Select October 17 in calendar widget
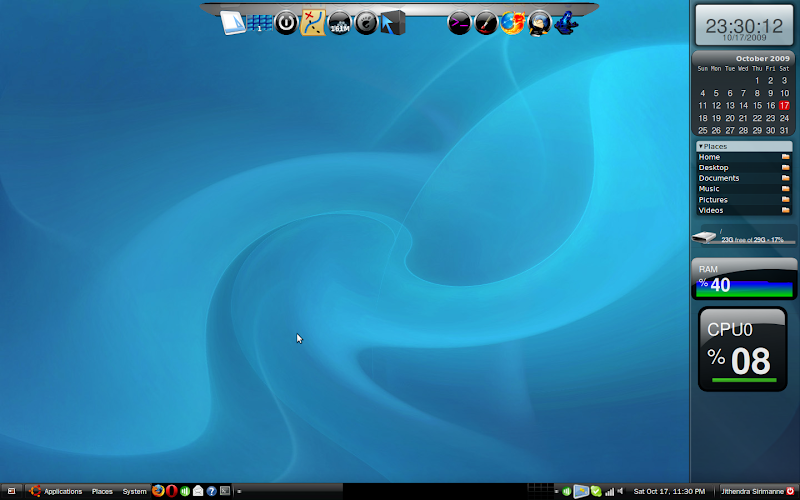 [x=784, y=106]
